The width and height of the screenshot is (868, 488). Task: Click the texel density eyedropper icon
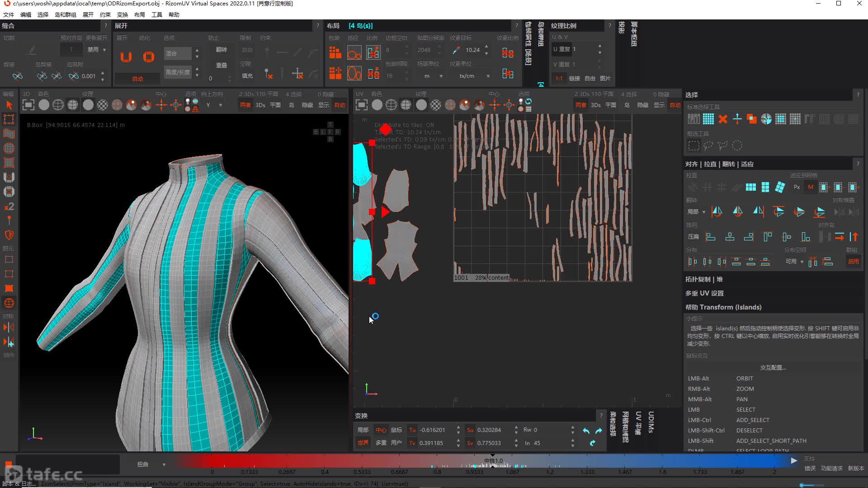click(x=456, y=50)
